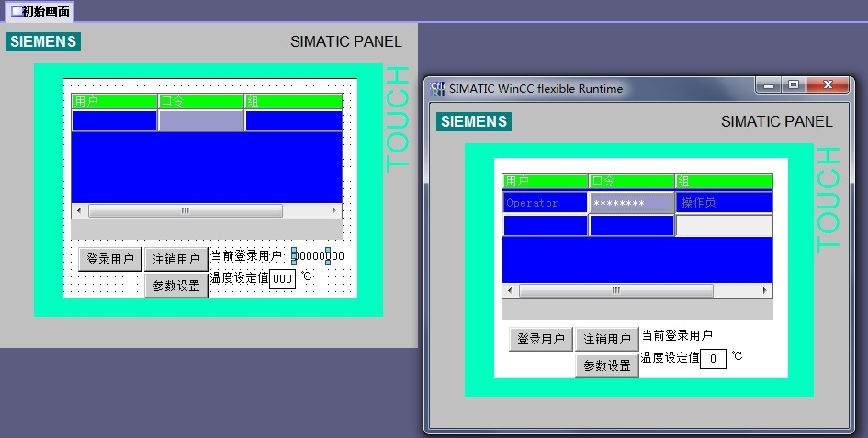This screenshot has width=868, height=438.
Task: Click the Operator user cell in Runtime
Action: click(546, 203)
